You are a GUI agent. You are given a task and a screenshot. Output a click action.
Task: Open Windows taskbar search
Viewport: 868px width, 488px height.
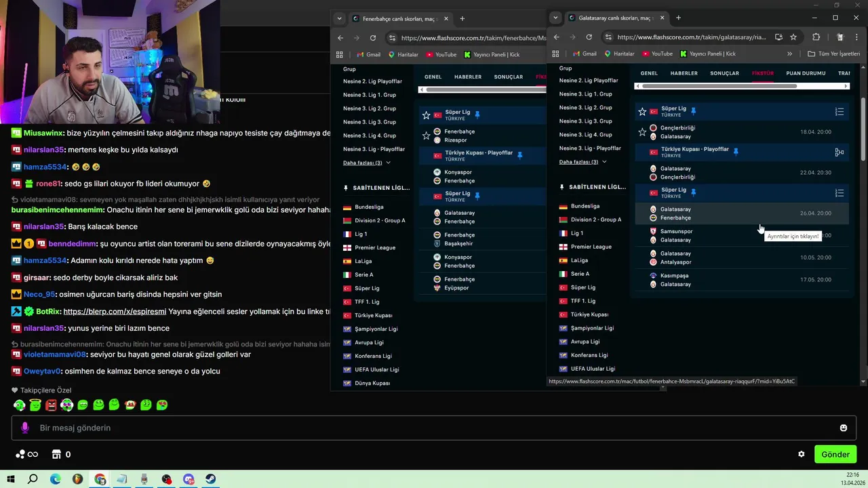33,479
